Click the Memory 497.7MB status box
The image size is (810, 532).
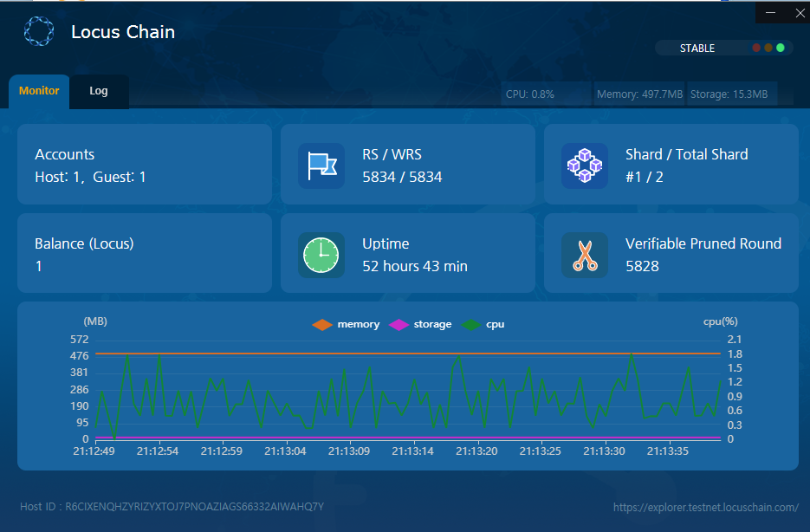pos(639,94)
